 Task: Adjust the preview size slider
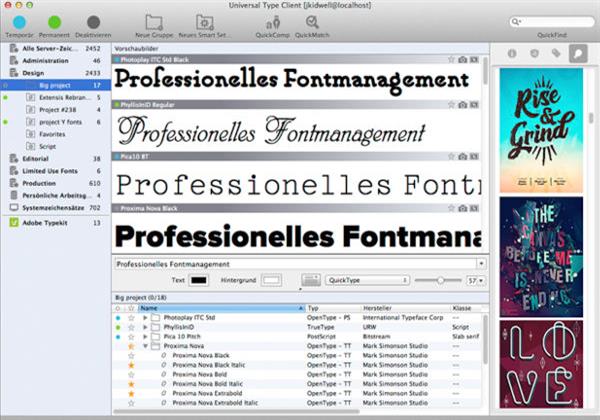[439, 280]
